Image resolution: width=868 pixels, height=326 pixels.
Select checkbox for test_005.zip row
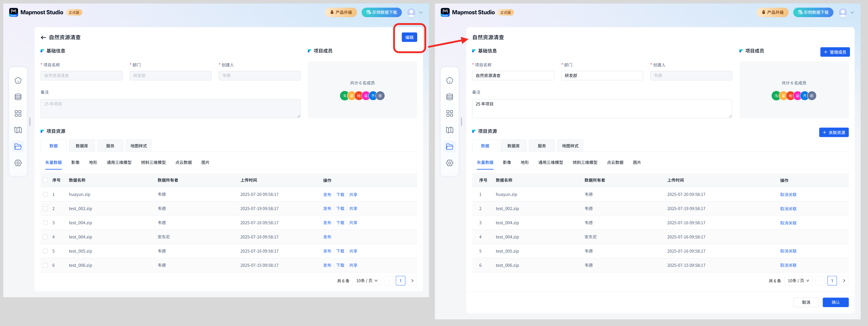click(45, 251)
